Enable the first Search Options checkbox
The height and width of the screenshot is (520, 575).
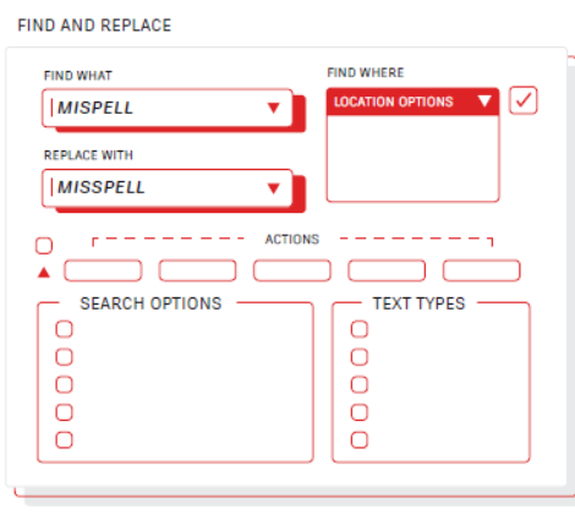pos(64,329)
